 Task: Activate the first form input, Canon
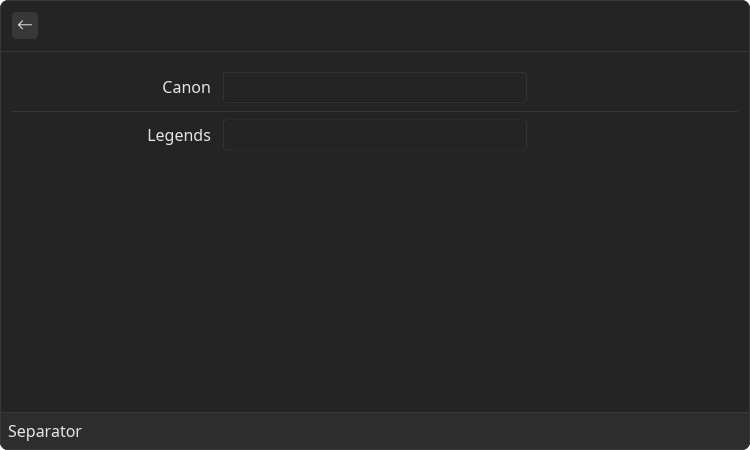click(375, 87)
